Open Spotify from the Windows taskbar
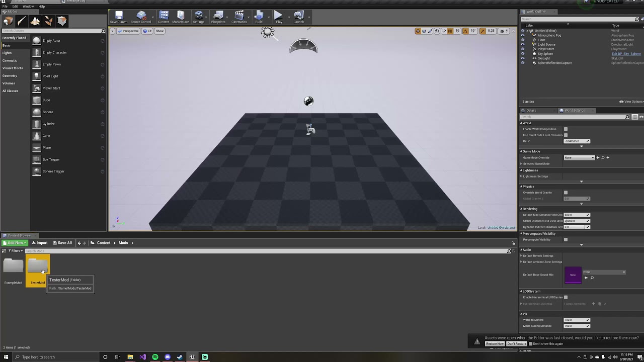The height and width of the screenshot is (362, 644). [155, 357]
